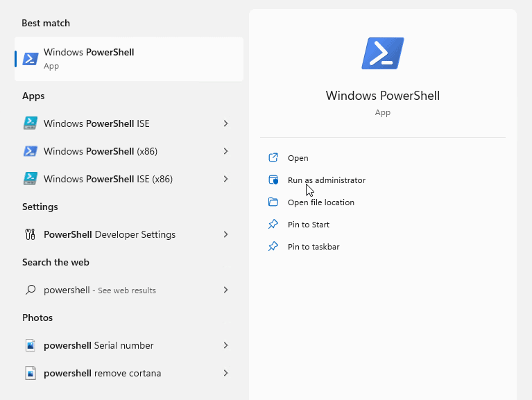Image resolution: width=532 pixels, height=400 pixels.
Task: Click the web search magnifier icon
Action: point(31,290)
